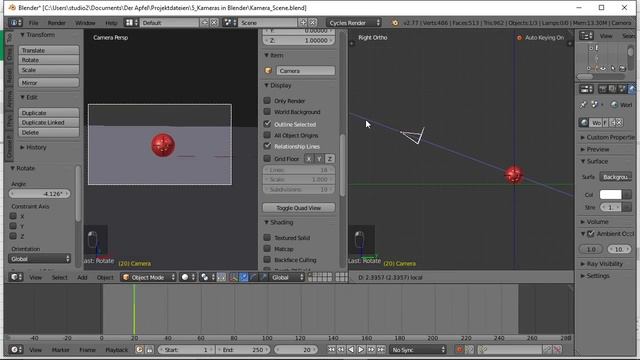Open the timeline Marker menu

coord(60,349)
